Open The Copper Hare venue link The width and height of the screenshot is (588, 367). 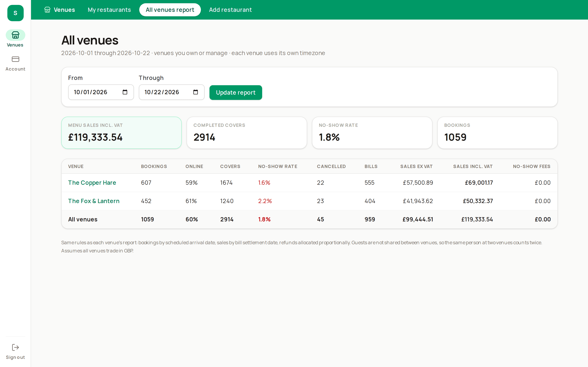click(92, 182)
